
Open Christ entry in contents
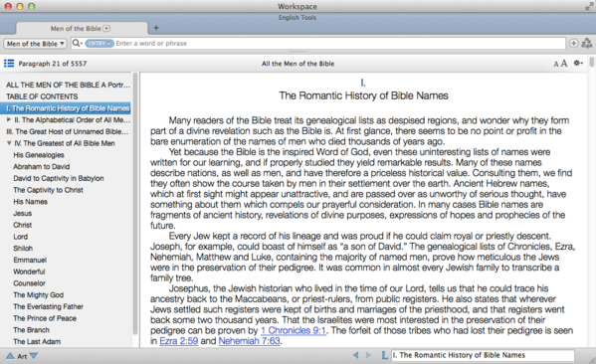pyautogui.click(x=23, y=225)
